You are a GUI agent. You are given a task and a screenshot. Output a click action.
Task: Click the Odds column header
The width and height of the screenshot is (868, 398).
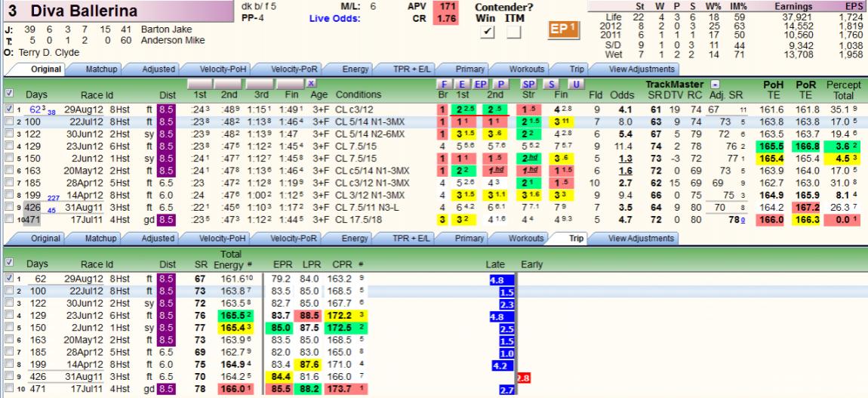tap(622, 94)
